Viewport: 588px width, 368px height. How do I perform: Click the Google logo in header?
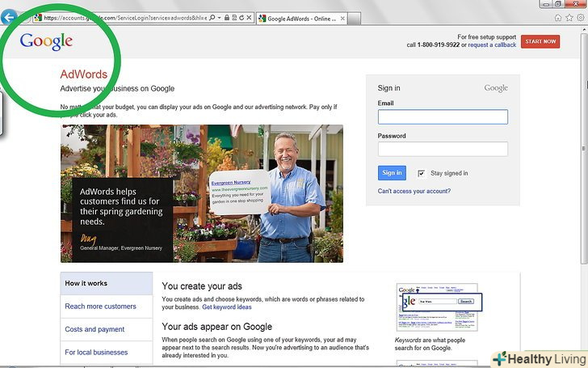click(46, 41)
